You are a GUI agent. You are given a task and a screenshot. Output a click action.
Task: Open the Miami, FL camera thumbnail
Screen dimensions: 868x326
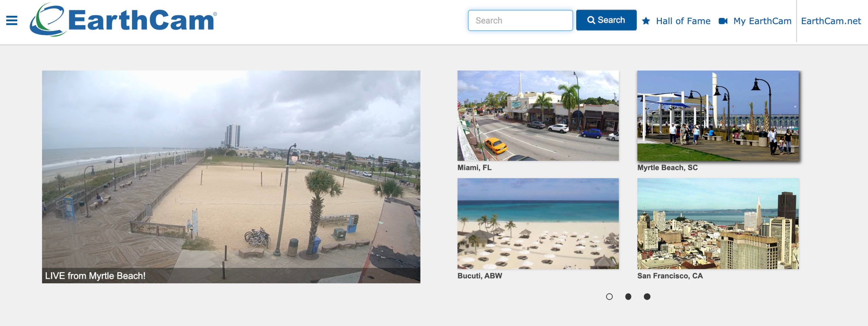click(x=538, y=116)
